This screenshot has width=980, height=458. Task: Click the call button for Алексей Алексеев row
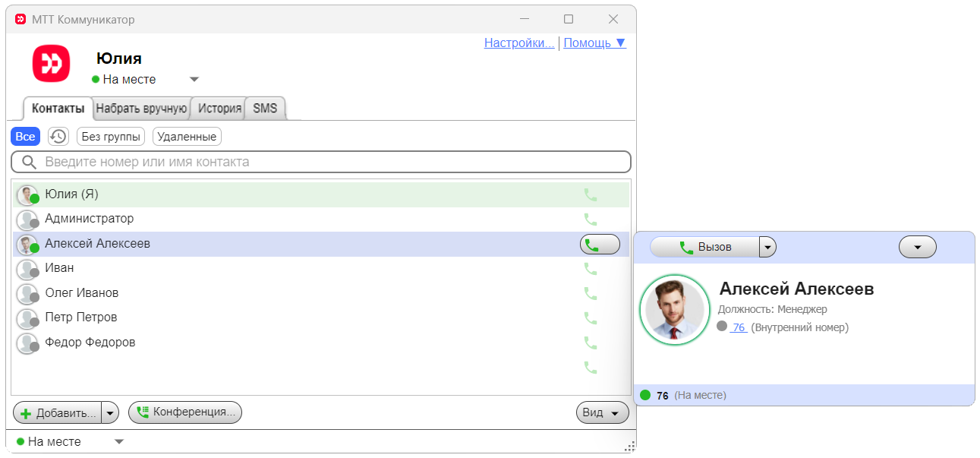pyautogui.click(x=599, y=245)
